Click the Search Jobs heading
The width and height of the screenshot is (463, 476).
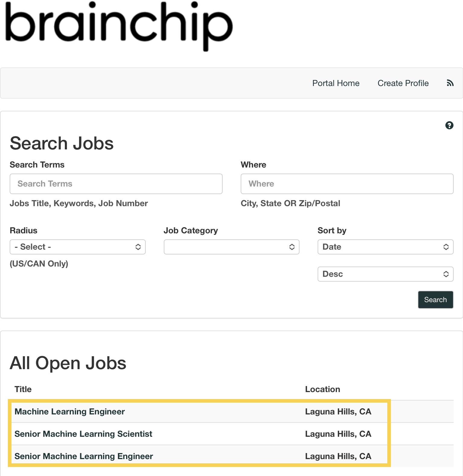coord(62,143)
